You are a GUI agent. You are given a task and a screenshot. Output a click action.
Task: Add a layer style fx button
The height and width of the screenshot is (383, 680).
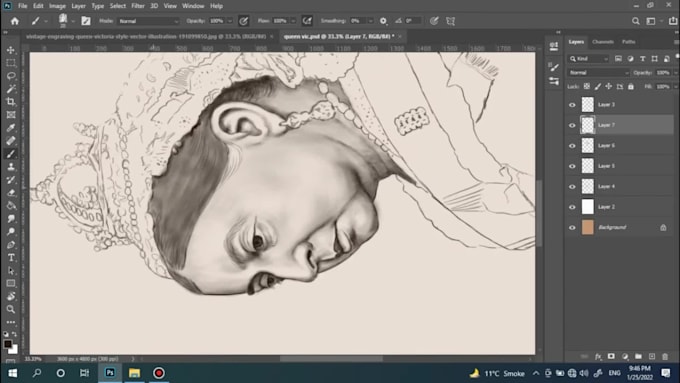pos(598,357)
